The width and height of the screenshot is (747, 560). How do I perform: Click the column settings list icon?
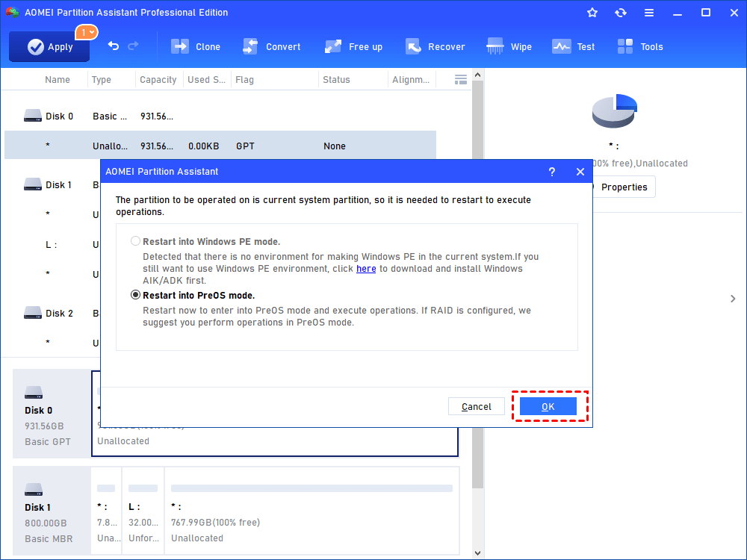pyautogui.click(x=461, y=80)
